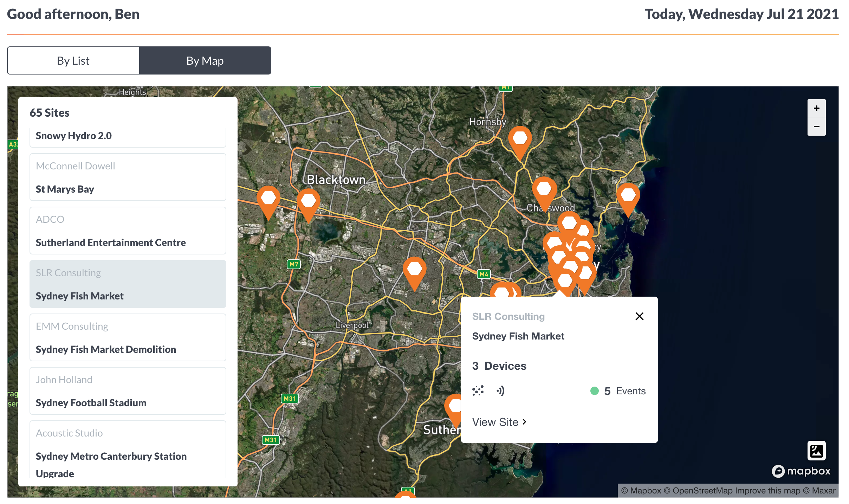Open the © Mapbox attribution link
Viewport: 849px width, 504px height.
pos(641,491)
